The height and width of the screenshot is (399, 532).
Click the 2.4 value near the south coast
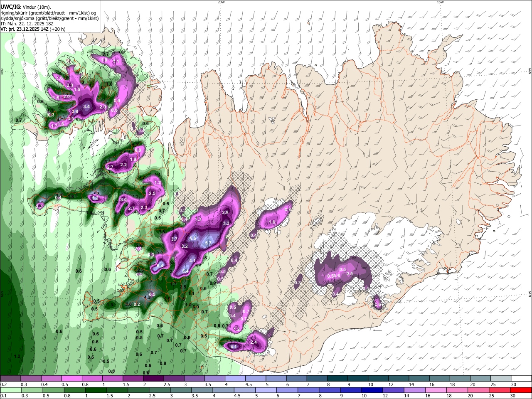tap(254, 342)
